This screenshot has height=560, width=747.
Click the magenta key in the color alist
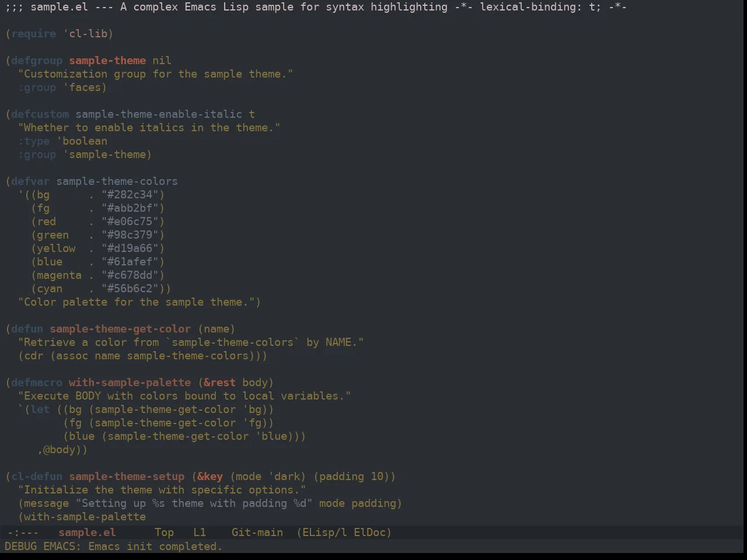[x=60, y=275]
